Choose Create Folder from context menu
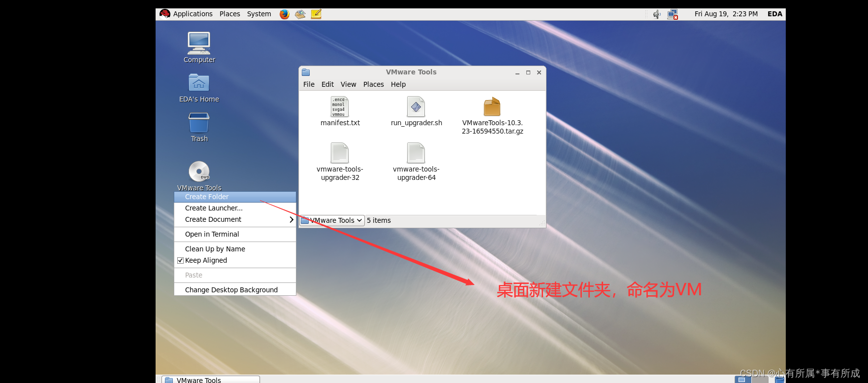 (235, 197)
